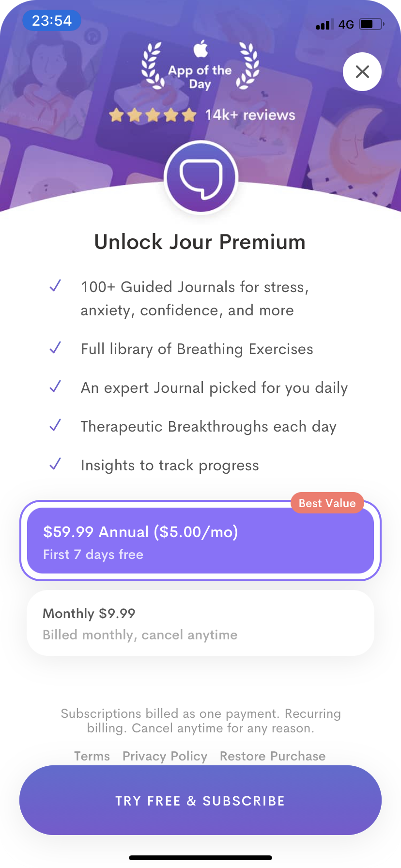Tap the Best Value badge

point(327,503)
